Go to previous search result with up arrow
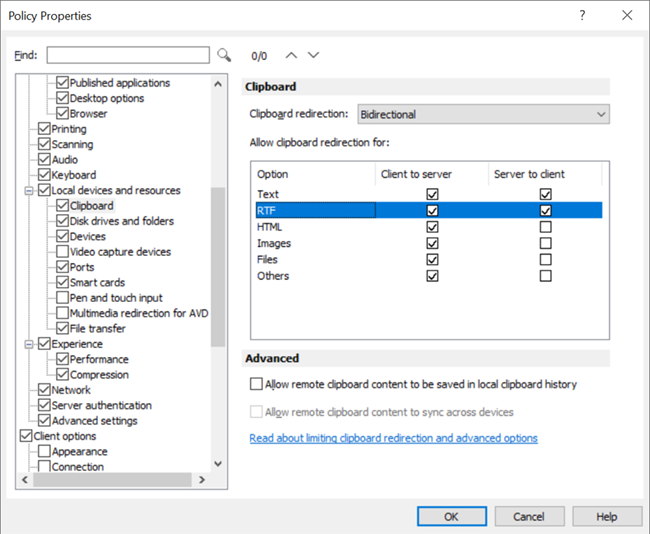Viewport: 650px width, 534px height. 292,55
